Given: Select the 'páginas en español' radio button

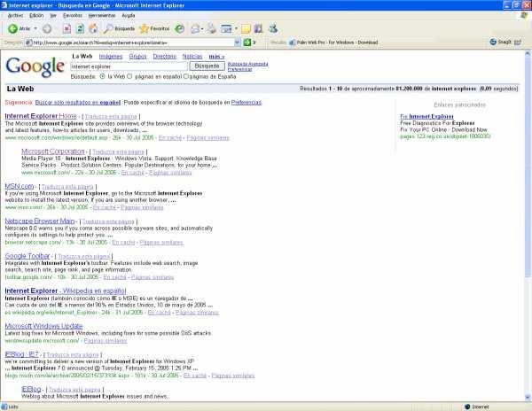Looking at the screenshot, I should (x=129, y=76).
